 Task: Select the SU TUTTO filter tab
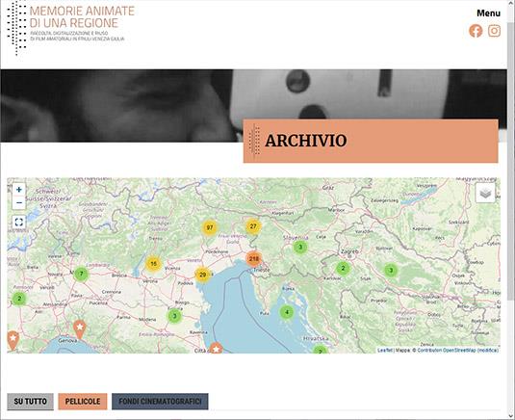tap(30, 402)
